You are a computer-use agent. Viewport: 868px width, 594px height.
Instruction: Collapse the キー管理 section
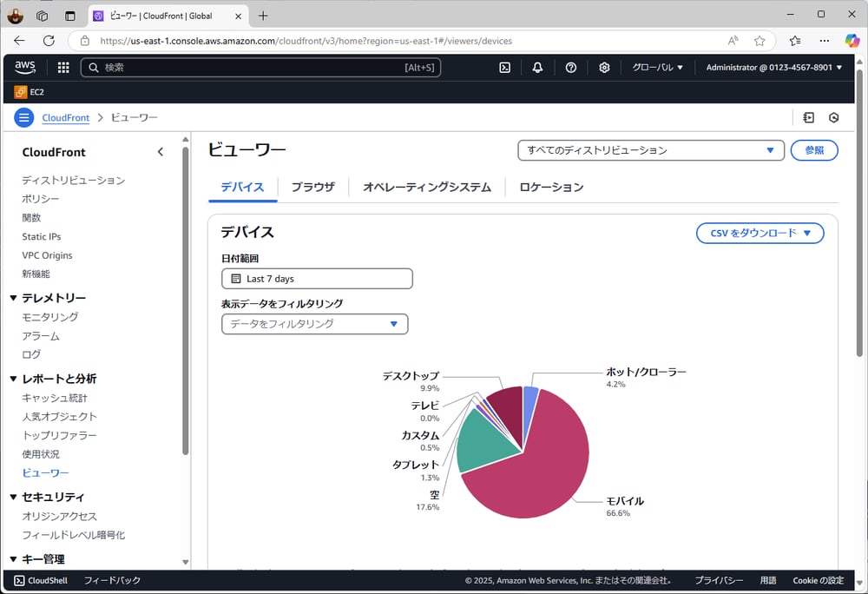pos(13,559)
